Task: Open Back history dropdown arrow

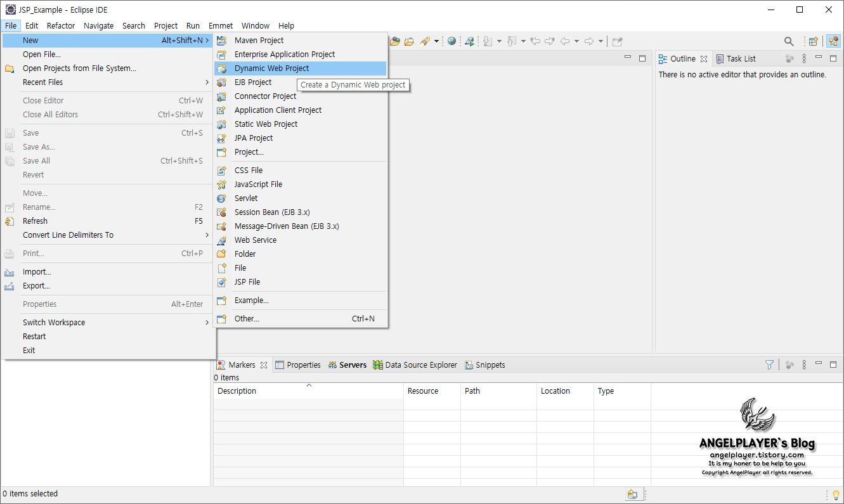Action: pyautogui.click(x=576, y=41)
